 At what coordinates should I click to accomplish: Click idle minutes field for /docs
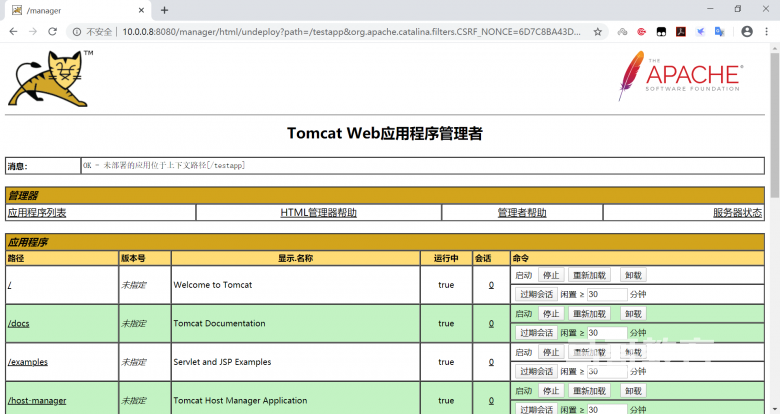pos(607,333)
